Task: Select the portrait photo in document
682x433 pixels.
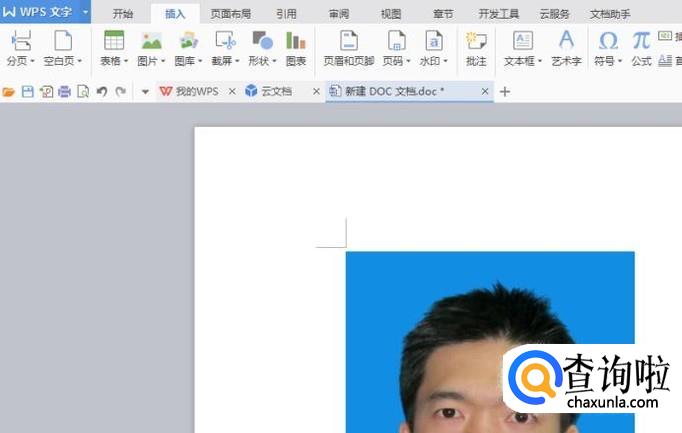Action: (x=490, y=340)
